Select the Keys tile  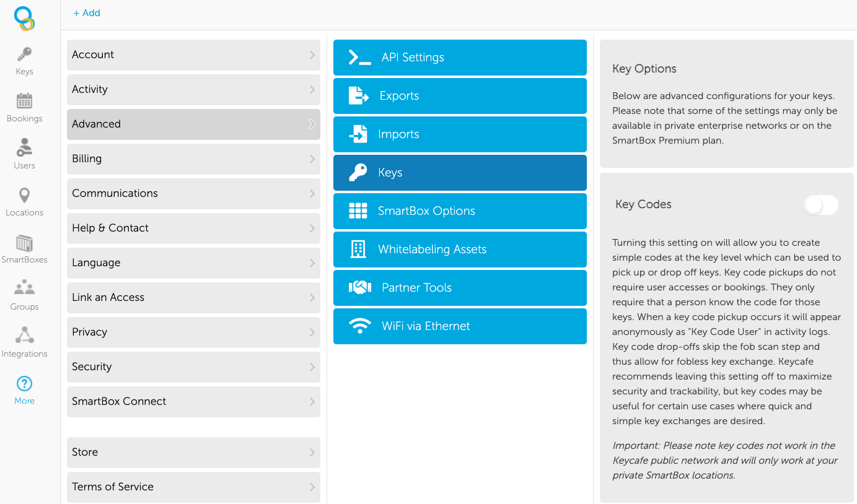click(x=460, y=173)
